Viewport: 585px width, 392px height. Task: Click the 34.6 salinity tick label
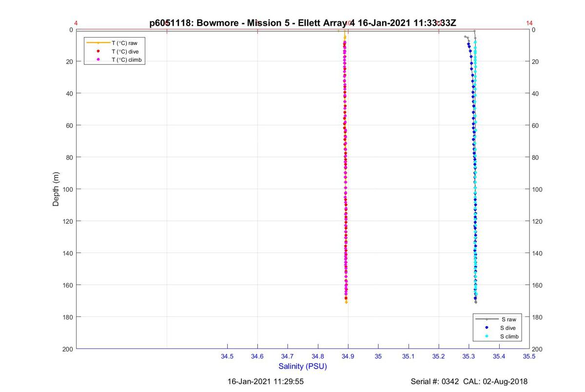pyautogui.click(x=257, y=357)
